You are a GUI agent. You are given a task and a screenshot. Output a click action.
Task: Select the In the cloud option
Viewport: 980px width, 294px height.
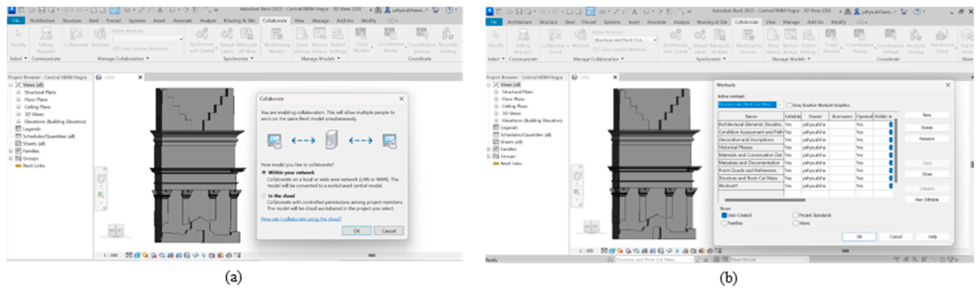click(279, 196)
